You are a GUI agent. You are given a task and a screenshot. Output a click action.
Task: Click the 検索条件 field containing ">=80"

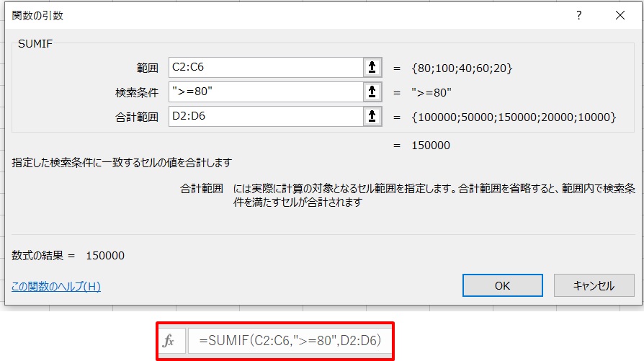point(266,92)
